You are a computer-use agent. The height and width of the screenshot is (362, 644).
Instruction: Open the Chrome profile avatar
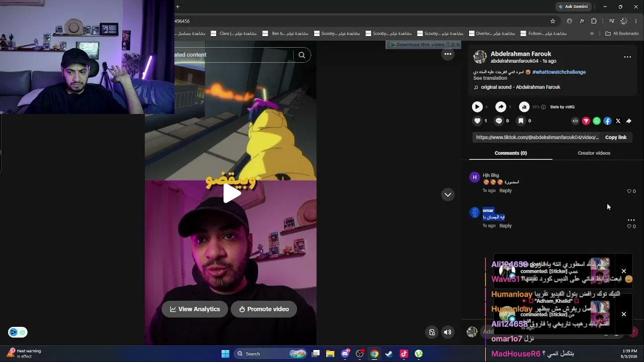coord(624,21)
